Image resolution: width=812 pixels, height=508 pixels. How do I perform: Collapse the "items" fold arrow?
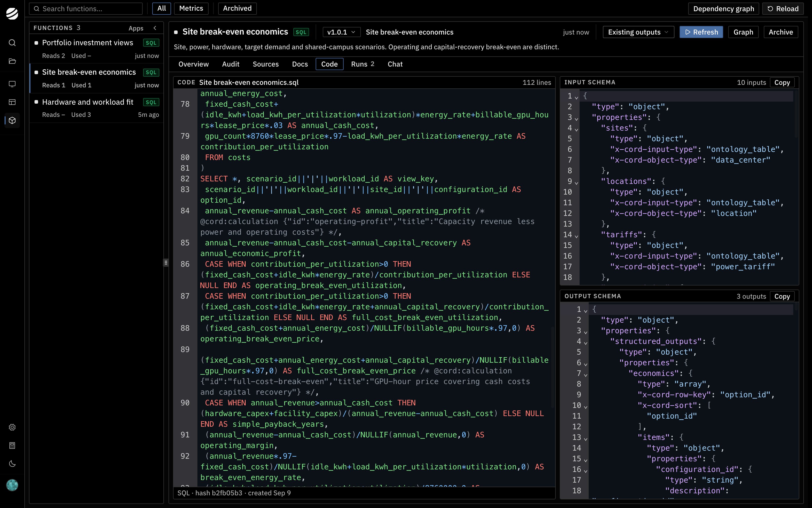(585, 439)
